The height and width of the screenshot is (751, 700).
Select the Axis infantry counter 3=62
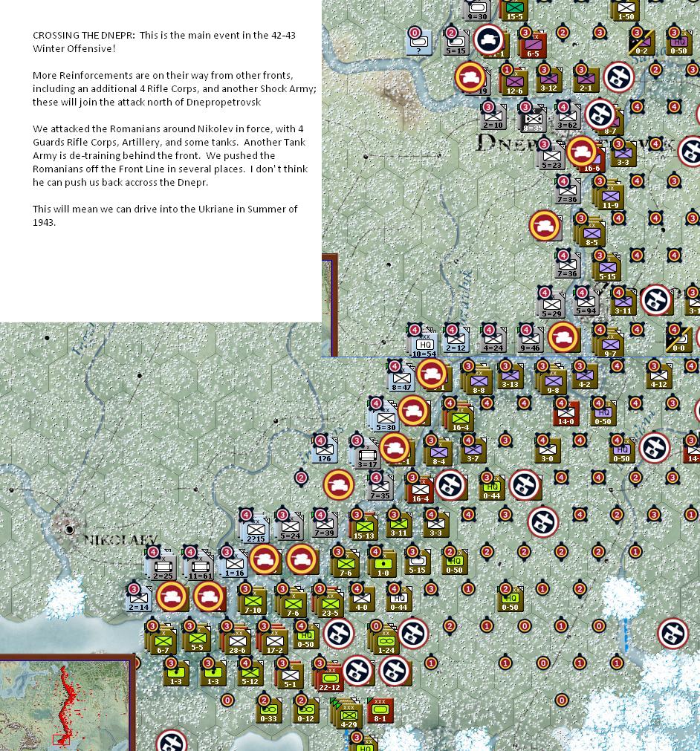coord(567,117)
